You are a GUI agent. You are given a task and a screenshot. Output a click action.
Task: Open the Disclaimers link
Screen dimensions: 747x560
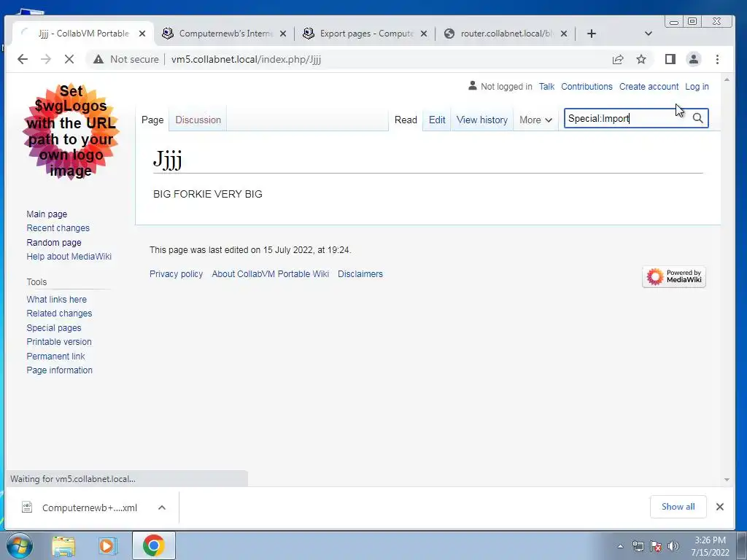point(360,274)
